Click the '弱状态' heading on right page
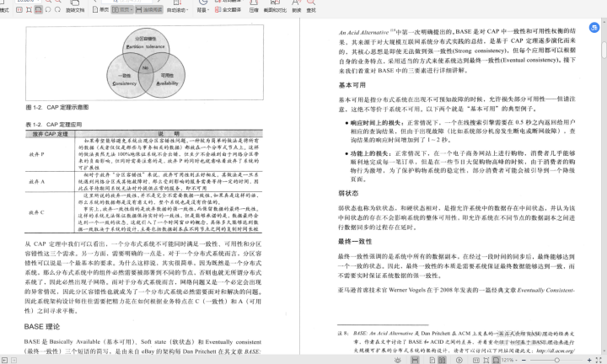Image resolution: width=607 pixels, height=364 pixels. 348,194
